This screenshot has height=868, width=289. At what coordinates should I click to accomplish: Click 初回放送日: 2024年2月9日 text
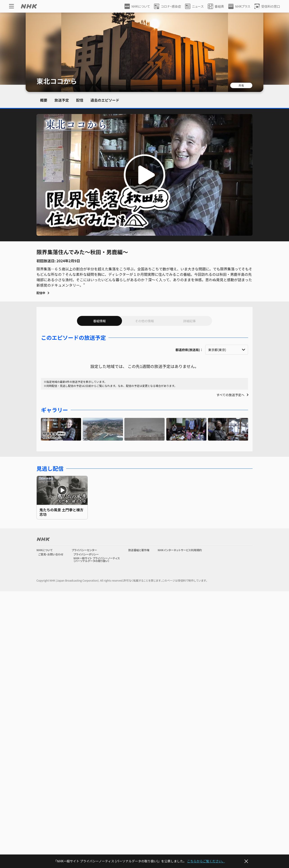(58, 261)
